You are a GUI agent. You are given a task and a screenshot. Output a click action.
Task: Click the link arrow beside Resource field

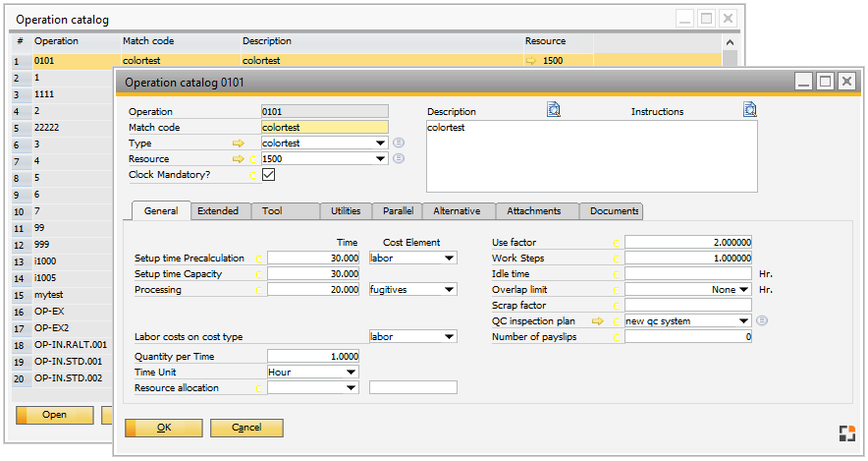[239, 159]
